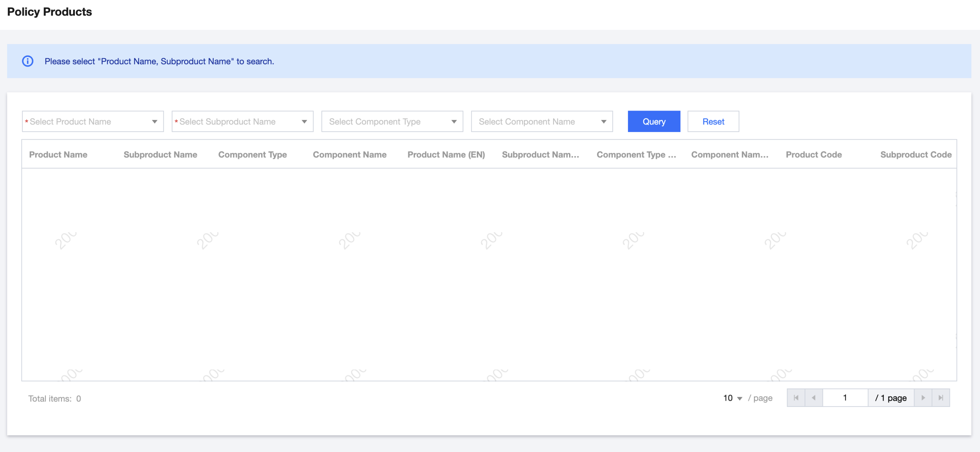Click the info icon in the blue banner

pyautogui.click(x=28, y=61)
